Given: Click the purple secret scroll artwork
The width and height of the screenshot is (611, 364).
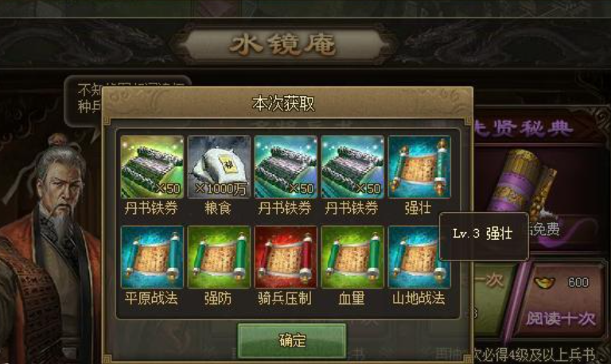Looking at the screenshot, I should [x=522, y=183].
